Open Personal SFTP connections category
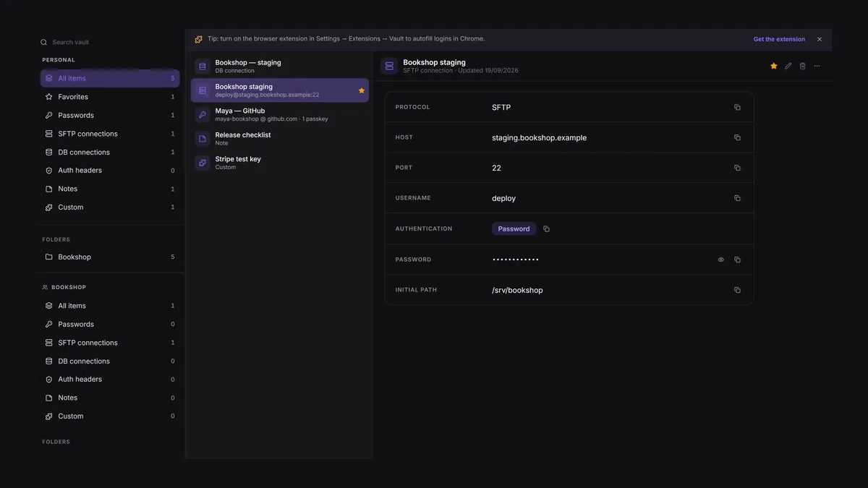This screenshot has height=488, width=868. pyautogui.click(x=110, y=134)
